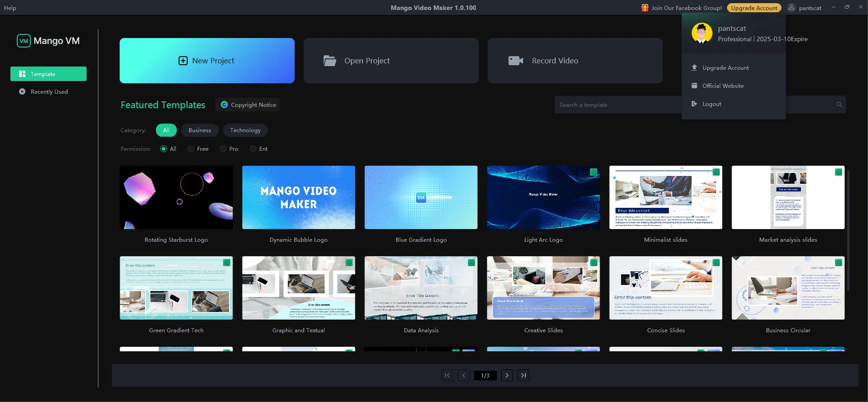Click the copyright badge on Business Circular
868x402 pixels.
point(839,263)
